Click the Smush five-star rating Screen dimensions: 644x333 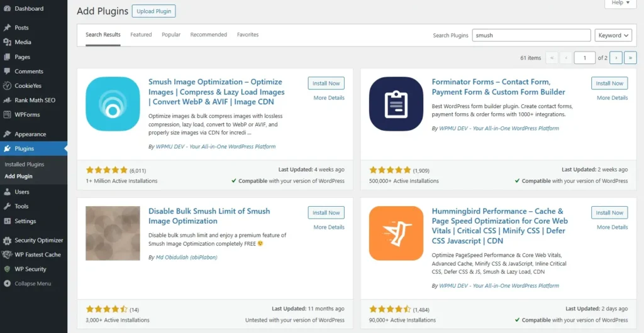click(107, 170)
